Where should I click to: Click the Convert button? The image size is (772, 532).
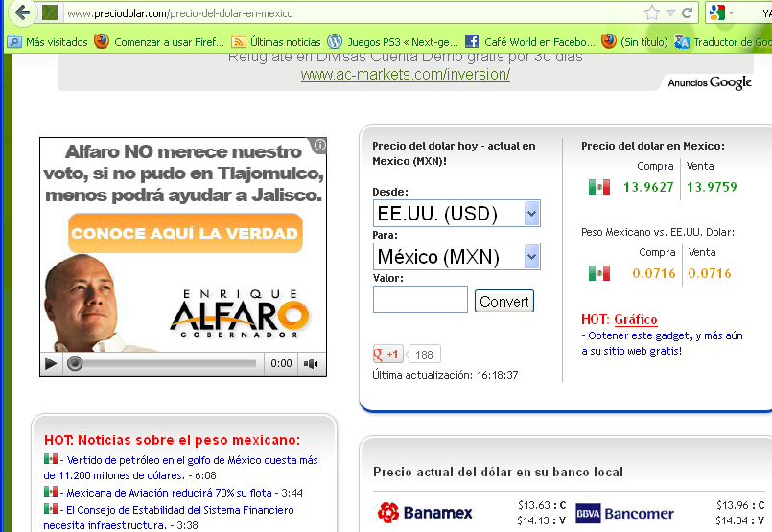[x=504, y=301]
